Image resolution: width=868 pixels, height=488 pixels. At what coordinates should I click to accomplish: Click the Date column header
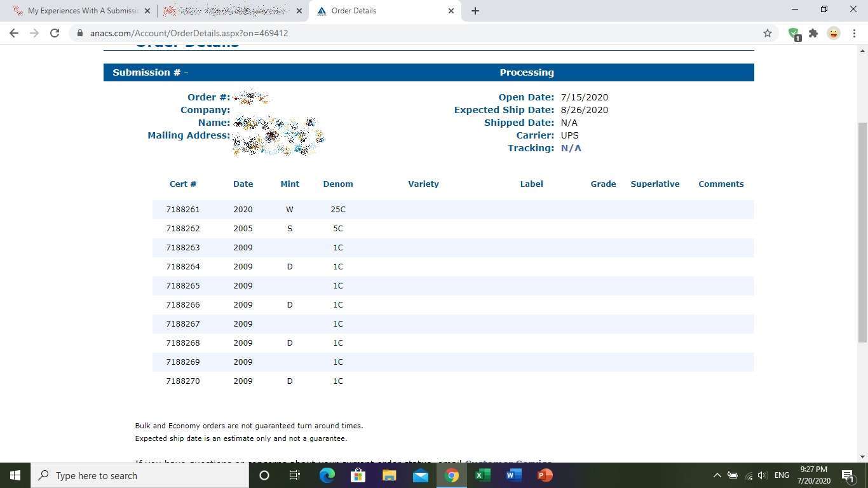point(243,184)
